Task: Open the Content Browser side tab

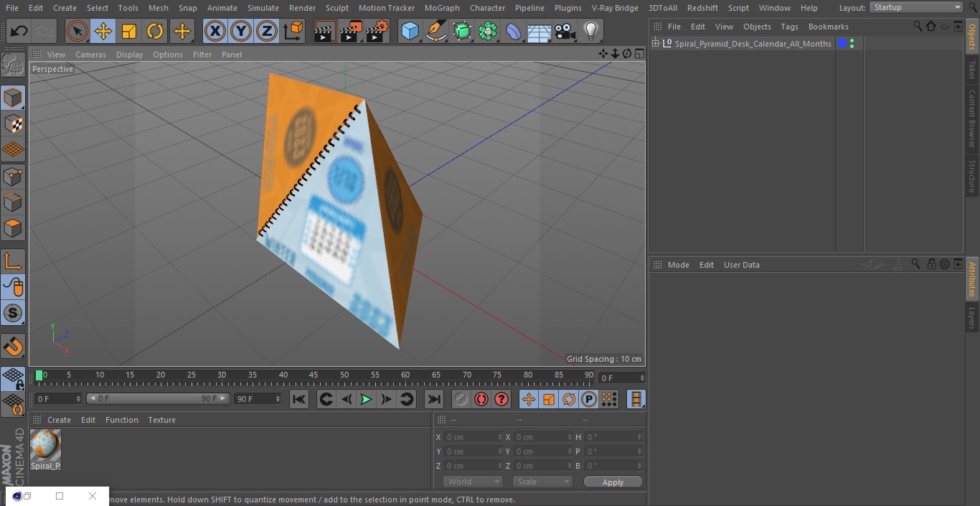Action: pyautogui.click(x=972, y=118)
